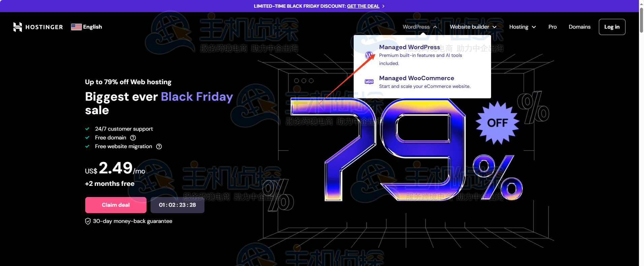This screenshot has width=644, height=266.
Task: Click the arrow beside GET THE DEAL
Action: pyautogui.click(x=383, y=6)
